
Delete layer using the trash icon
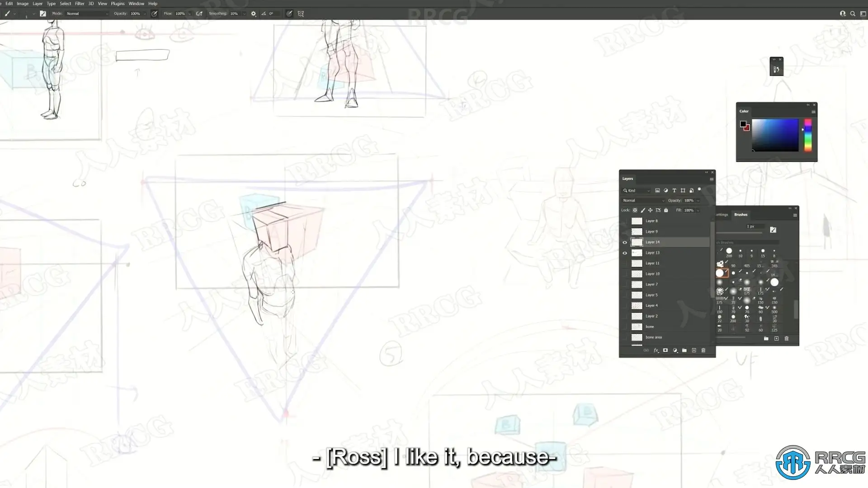tap(703, 350)
